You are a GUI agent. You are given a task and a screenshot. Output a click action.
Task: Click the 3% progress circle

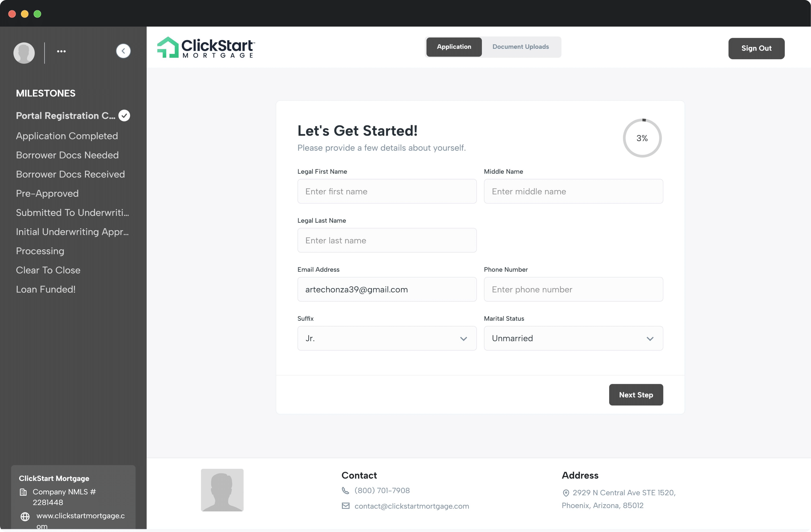pyautogui.click(x=642, y=138)
